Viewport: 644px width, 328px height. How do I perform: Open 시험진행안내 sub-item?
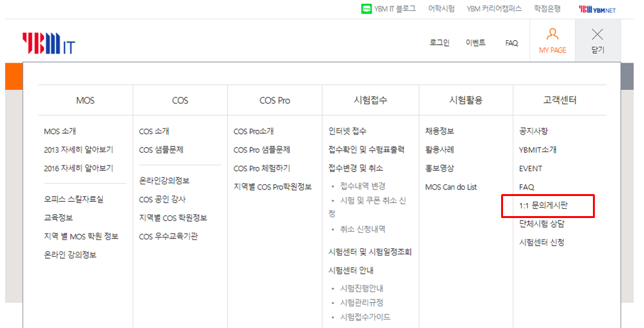pos(361,289)
